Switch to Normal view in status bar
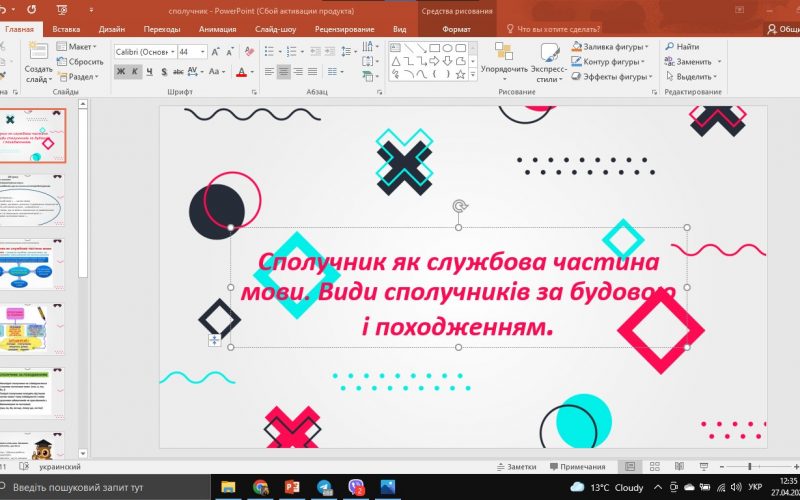800x500 pixels. 630,466
